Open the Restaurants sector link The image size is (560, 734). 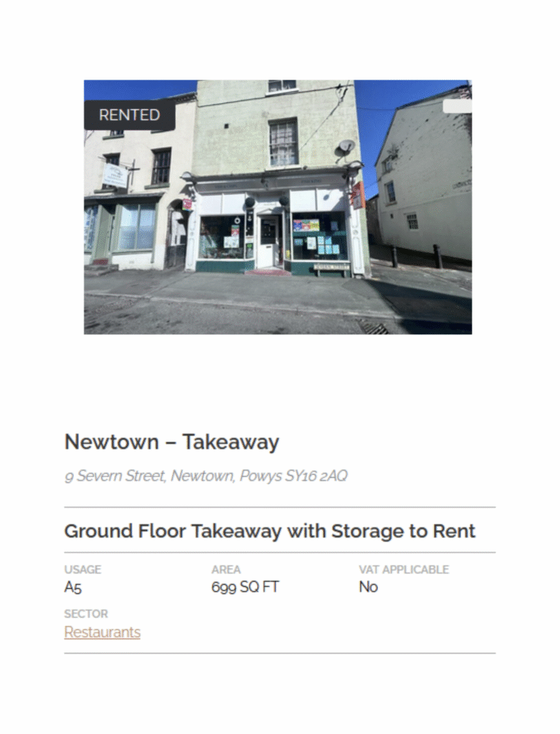tap(103, 632)
